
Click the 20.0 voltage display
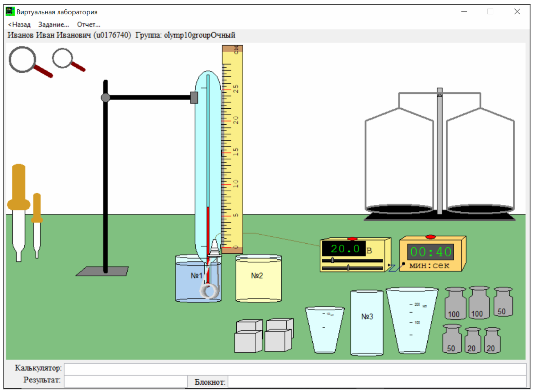click(x=345, y=249)
